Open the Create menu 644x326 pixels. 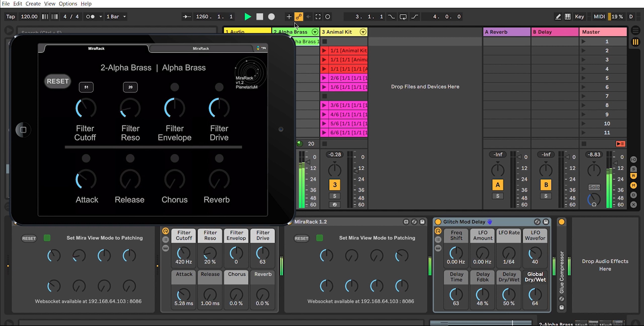[x=33, y=4]
